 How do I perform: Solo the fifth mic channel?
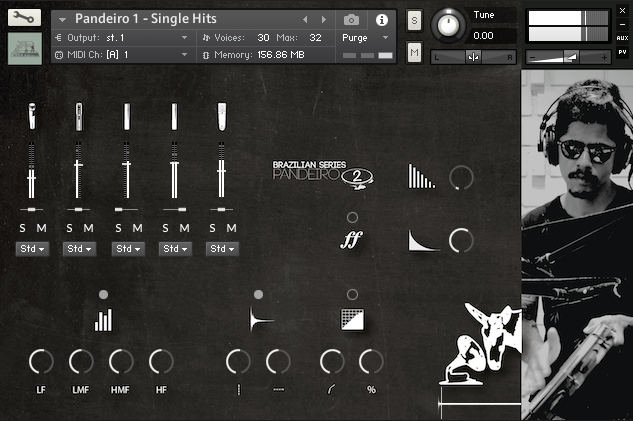click(212, 228)
